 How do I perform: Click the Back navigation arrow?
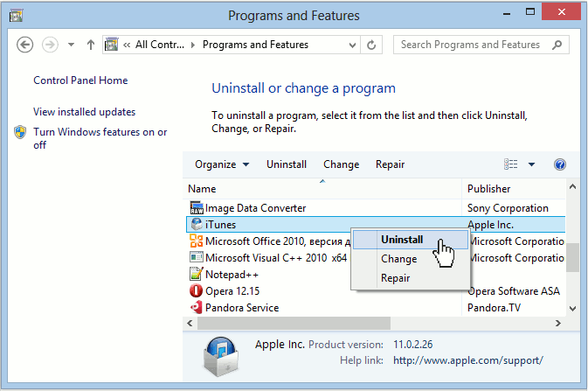pos(24,45)
